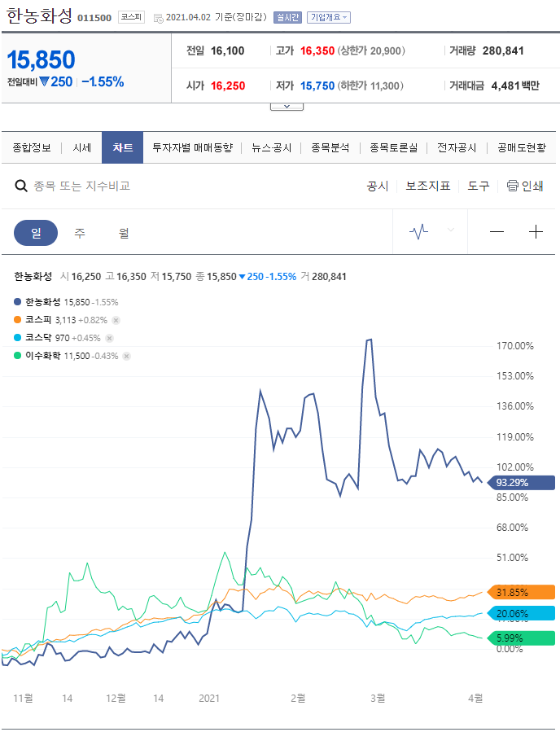Open the 종합정보 tab
The image size is (560, 732).
pos(32,148)
